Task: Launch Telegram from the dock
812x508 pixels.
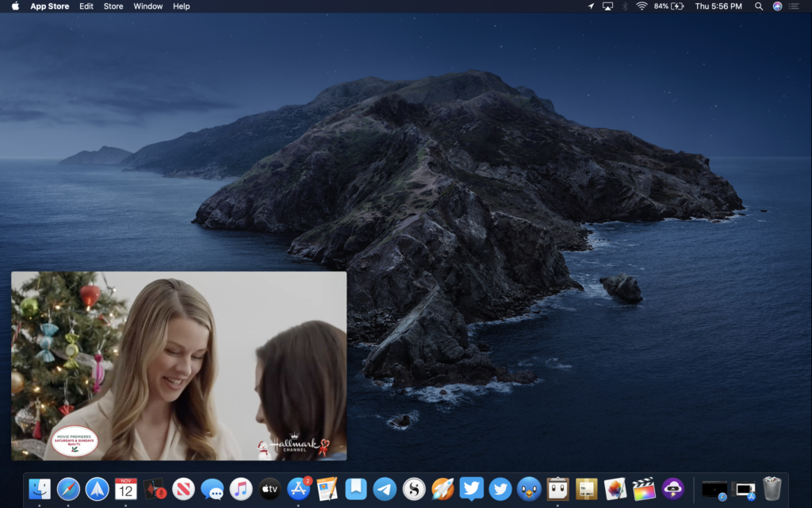Action: (x=385, y=488)
